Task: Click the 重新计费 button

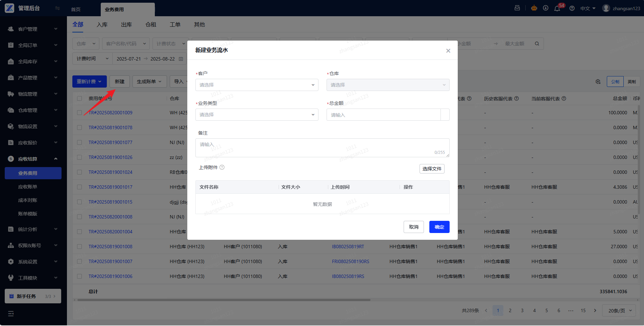Action: pos(90,81)
